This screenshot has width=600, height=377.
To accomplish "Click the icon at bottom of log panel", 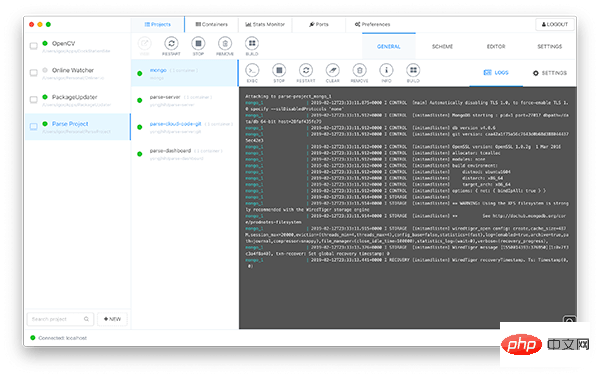I will point(569,320).
